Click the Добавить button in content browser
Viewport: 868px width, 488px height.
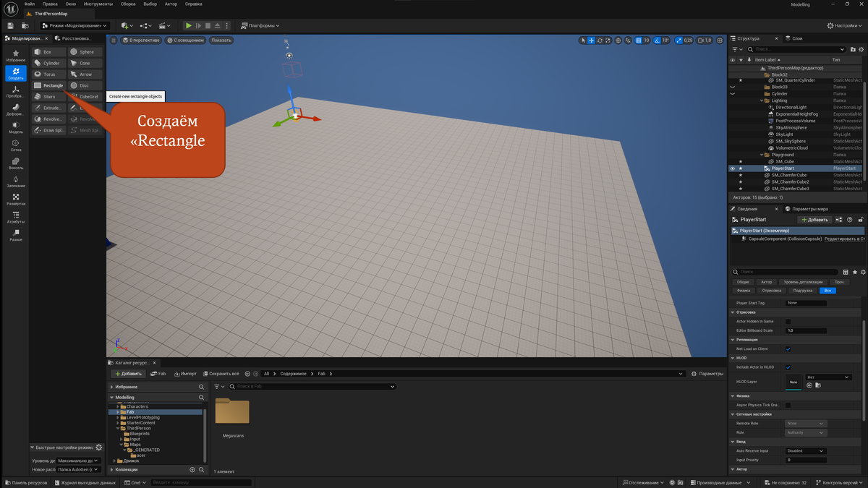coord(129,374)
